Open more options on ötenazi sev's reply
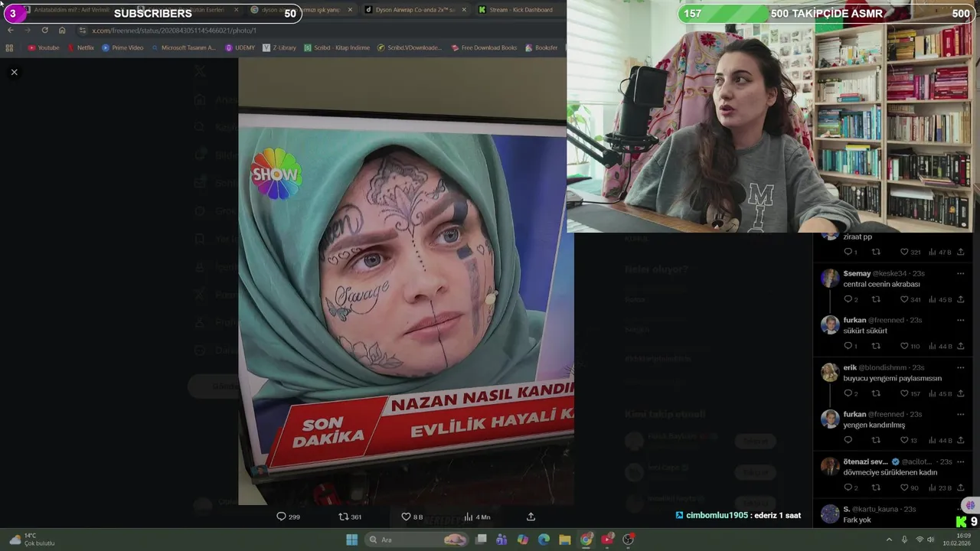Screen dimensions: 980x551 tap(960, 461)
